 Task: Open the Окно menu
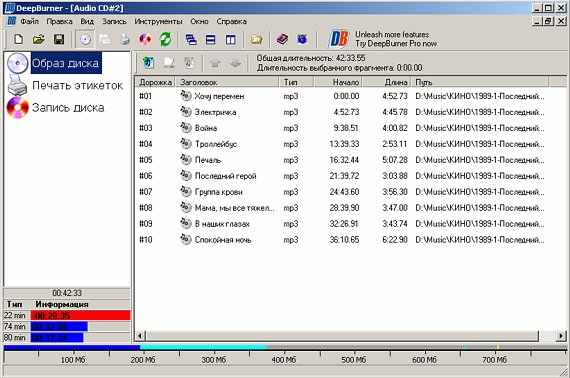coord(199,21)
